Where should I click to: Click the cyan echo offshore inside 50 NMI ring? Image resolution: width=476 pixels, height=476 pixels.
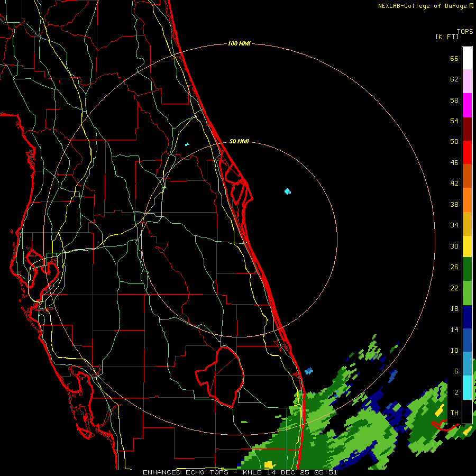point(288,191)
